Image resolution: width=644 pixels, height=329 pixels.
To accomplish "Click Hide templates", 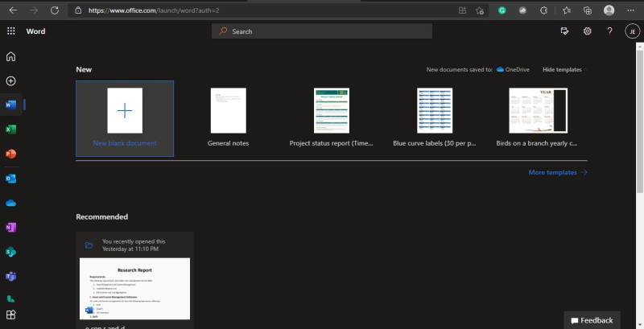I will (x=562, y=70).
